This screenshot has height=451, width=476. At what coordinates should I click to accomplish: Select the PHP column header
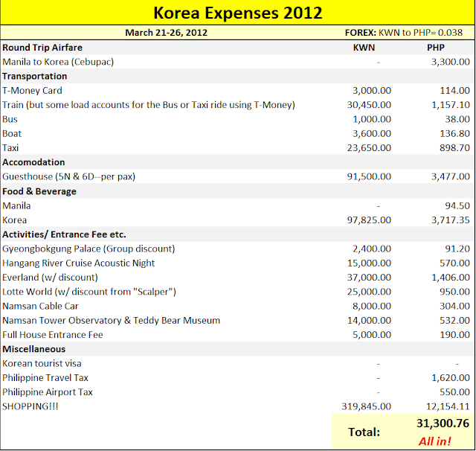pyautogui.click(x=436, y=48)
